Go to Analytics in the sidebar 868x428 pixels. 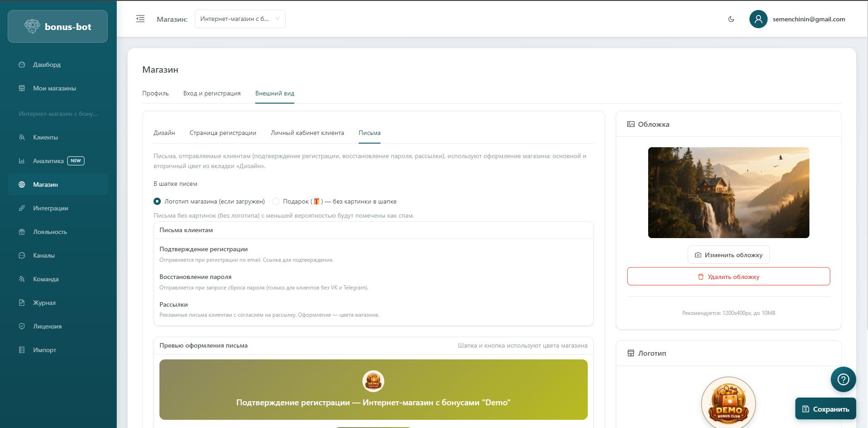point(48,161)
